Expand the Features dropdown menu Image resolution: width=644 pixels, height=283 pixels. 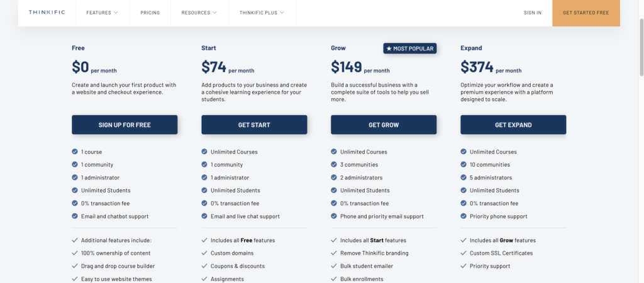[102, 13]
